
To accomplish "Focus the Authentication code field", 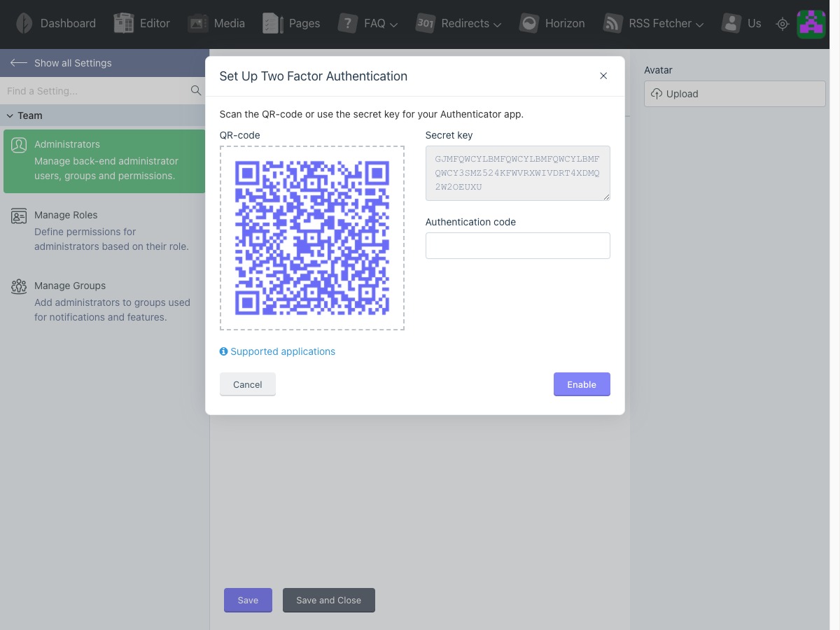I will click(x=518, y=246).
